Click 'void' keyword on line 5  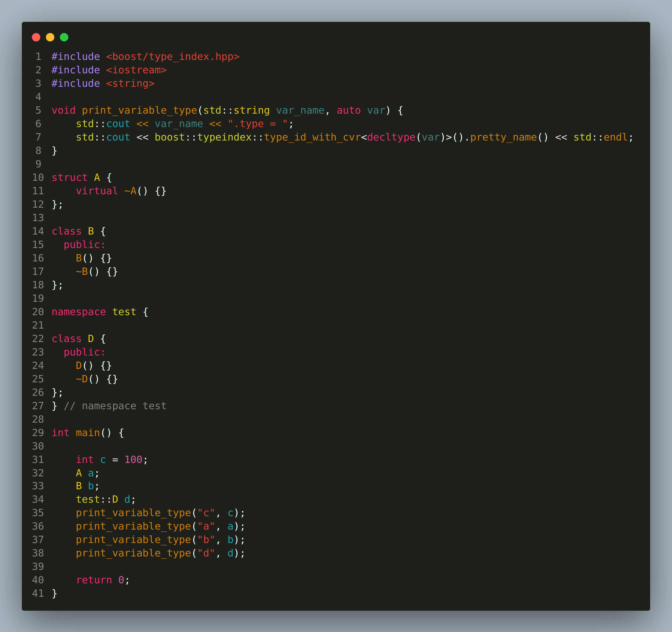[x=64, y=111]
